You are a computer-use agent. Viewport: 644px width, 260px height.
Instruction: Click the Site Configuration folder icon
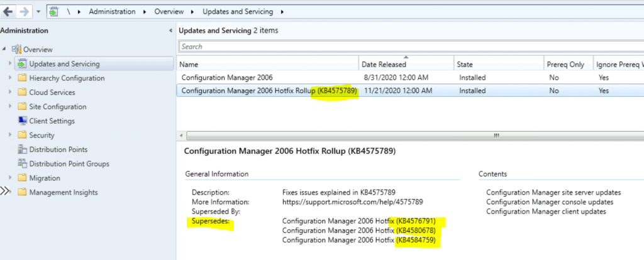coord(22,107)
